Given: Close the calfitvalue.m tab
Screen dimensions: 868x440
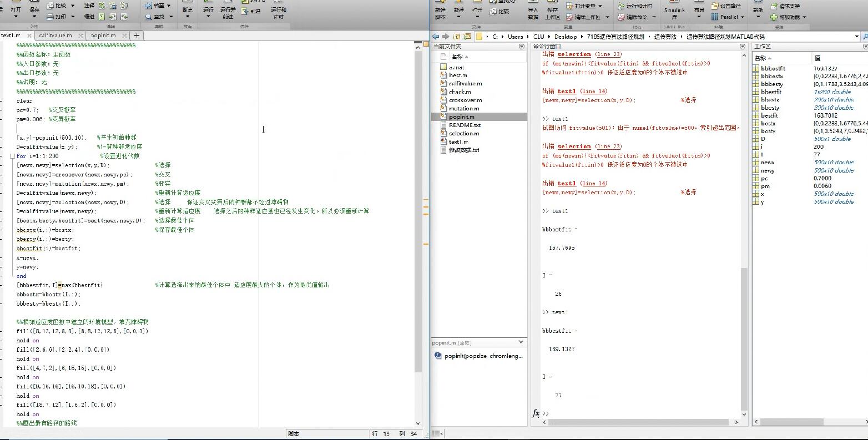Looking at the screenshot, I should tap(80, 36).
